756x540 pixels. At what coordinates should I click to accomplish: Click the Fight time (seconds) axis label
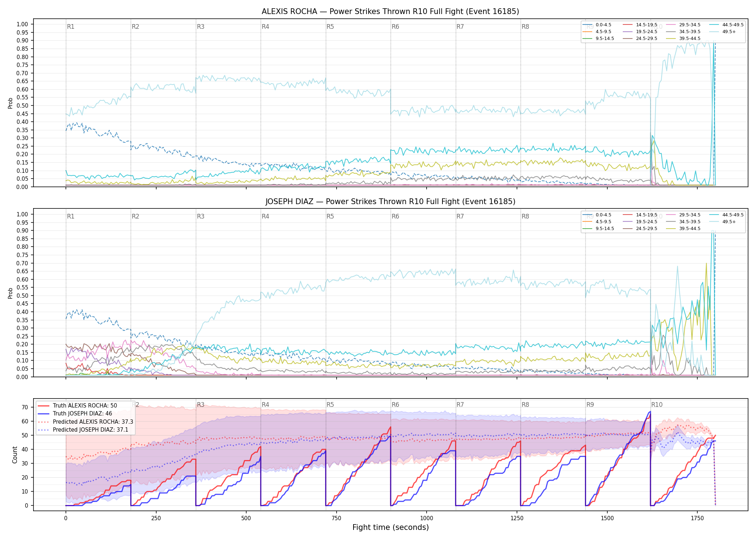click(391, 527)
